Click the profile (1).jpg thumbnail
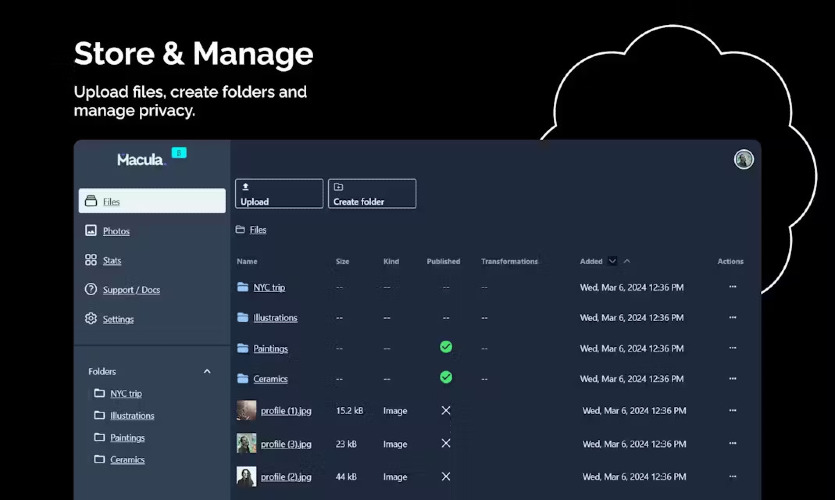835x500 pixels. pos(246,411)
